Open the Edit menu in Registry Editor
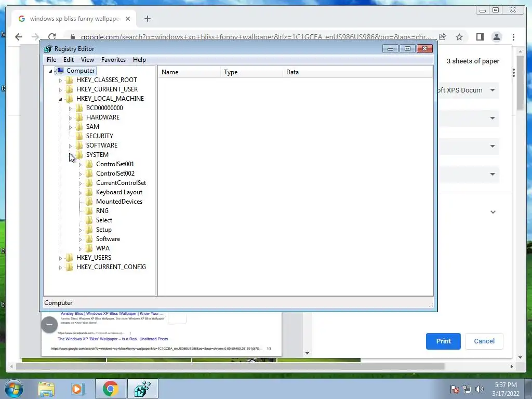 point(69,60)
